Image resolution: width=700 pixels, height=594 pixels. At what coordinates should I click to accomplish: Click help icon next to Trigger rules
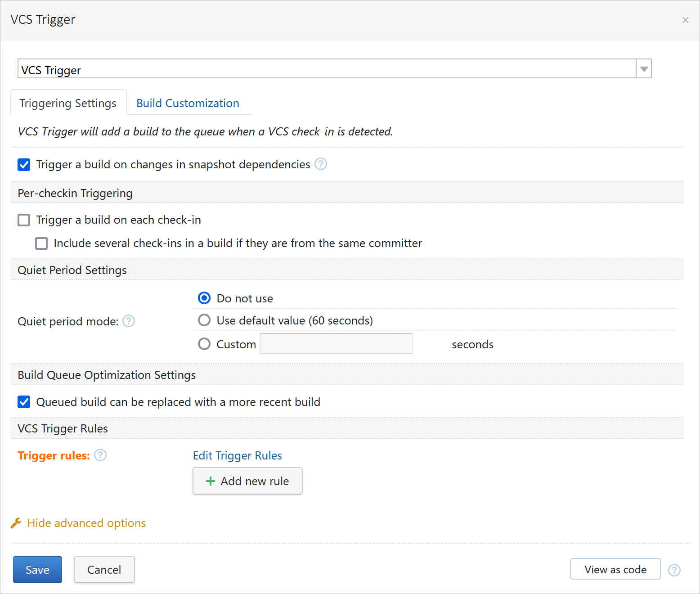pos(100,455)
